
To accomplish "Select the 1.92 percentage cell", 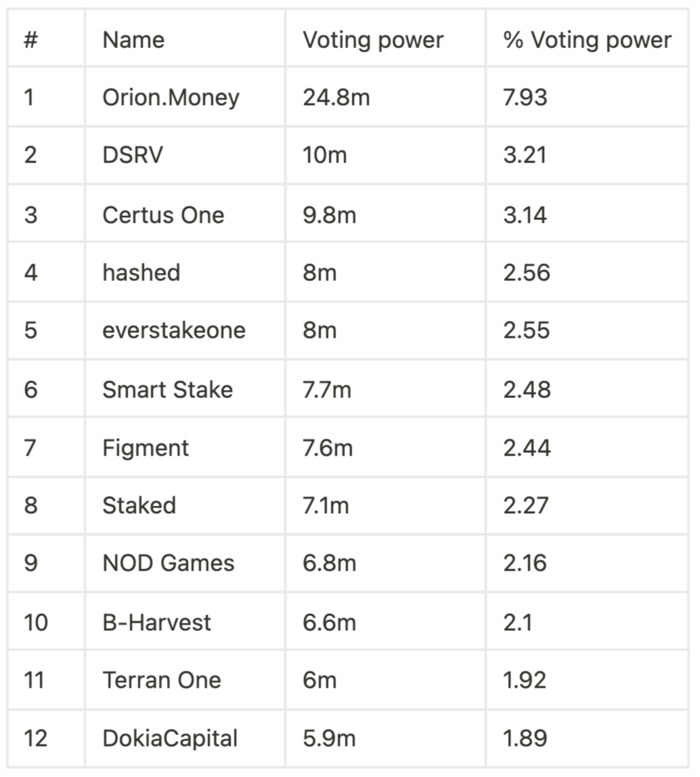I will click(525, 680).
